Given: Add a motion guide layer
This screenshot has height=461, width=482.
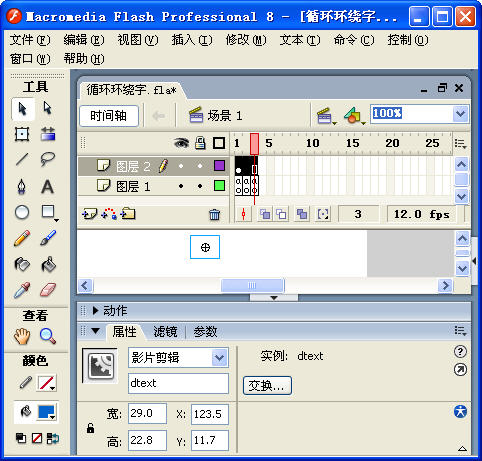Looking at the screenshot, I should coord(109,214).
